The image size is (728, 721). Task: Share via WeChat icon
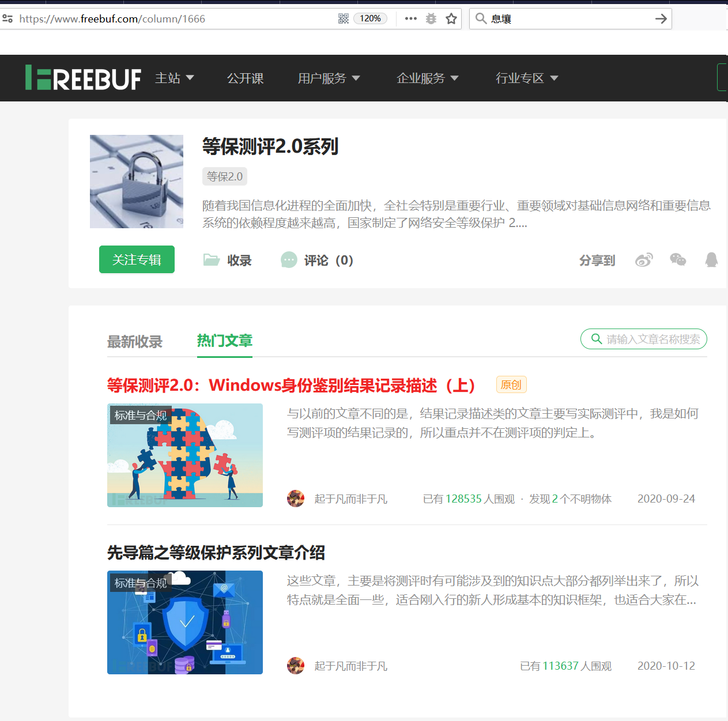coord(678,260)
